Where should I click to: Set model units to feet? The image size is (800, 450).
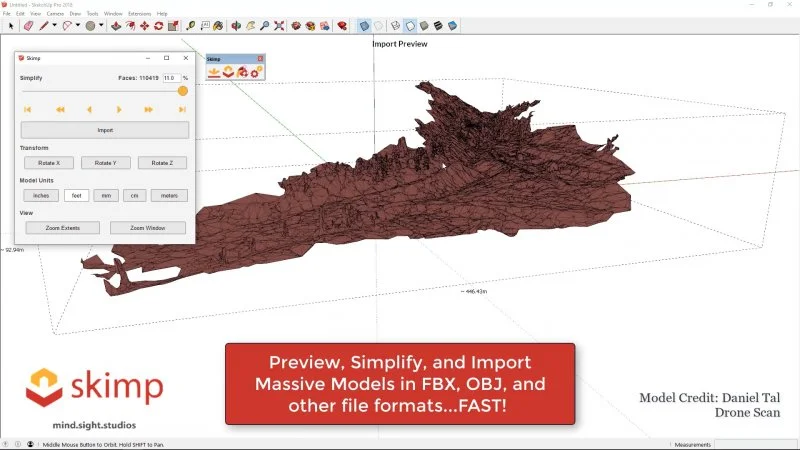77,195
